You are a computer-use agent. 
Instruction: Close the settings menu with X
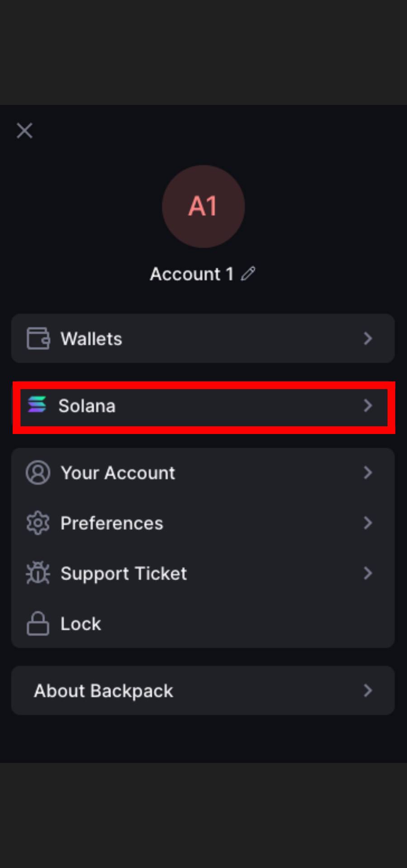pyautogui.click(x=24, y=131)
